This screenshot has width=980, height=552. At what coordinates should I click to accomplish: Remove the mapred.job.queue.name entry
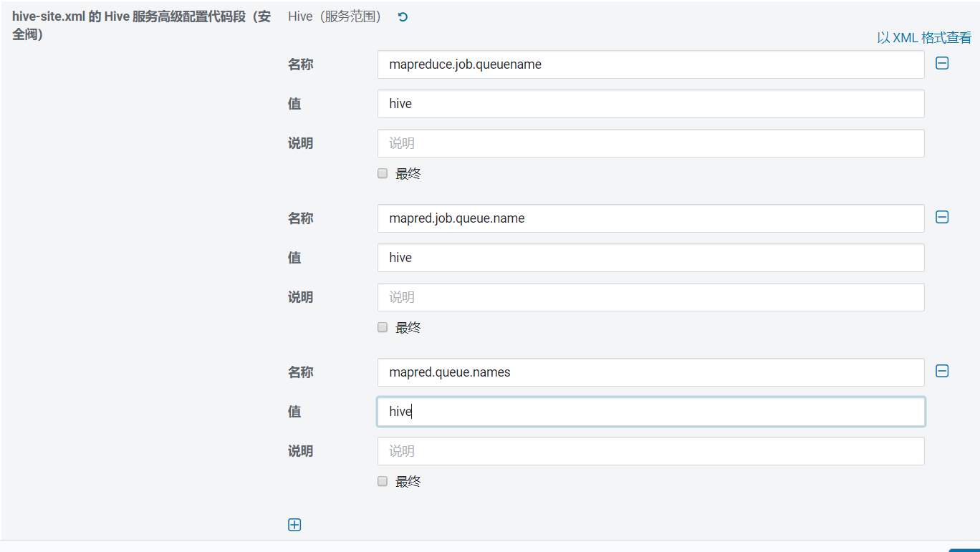tap(942, 217)
